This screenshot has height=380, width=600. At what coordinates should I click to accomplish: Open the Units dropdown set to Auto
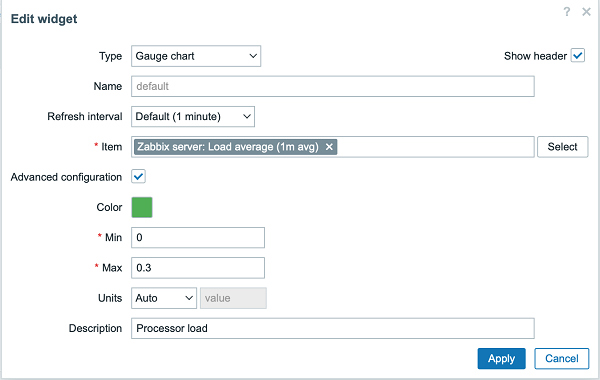(164, 298)
